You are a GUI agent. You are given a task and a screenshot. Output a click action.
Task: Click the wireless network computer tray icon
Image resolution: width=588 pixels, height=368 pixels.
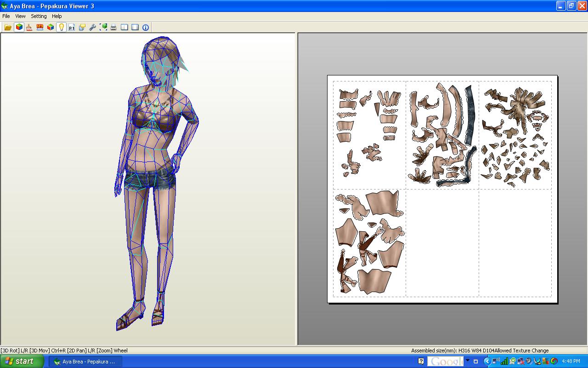496,361
